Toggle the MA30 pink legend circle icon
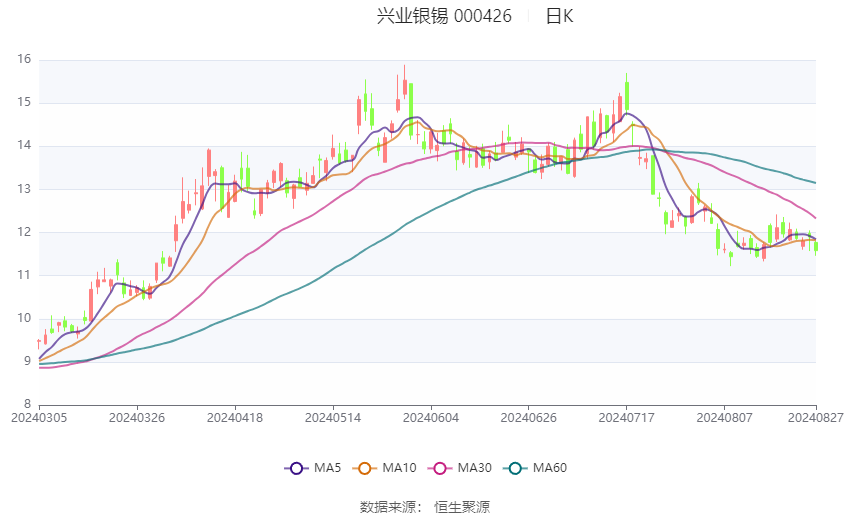Screen dimensions: 850x517 coord(440,468)
